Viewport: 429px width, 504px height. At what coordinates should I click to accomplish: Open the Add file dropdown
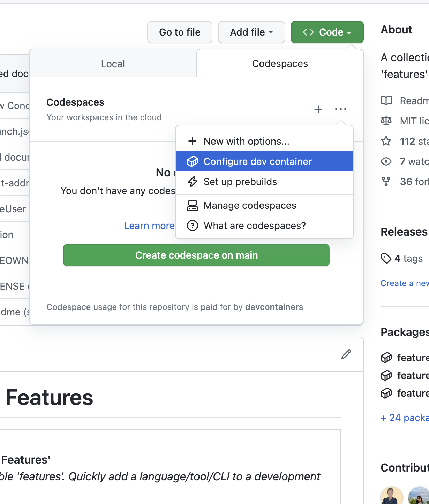click(251, 32)
